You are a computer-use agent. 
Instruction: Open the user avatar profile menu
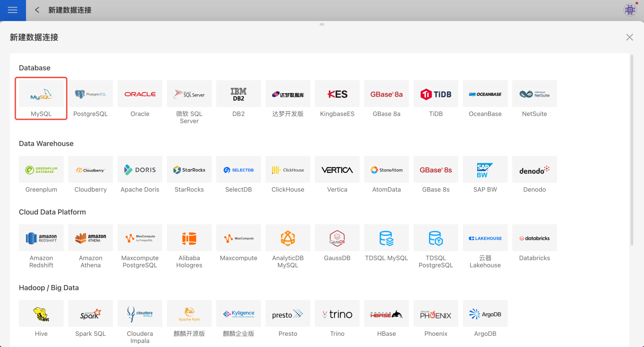pos(630,10)
